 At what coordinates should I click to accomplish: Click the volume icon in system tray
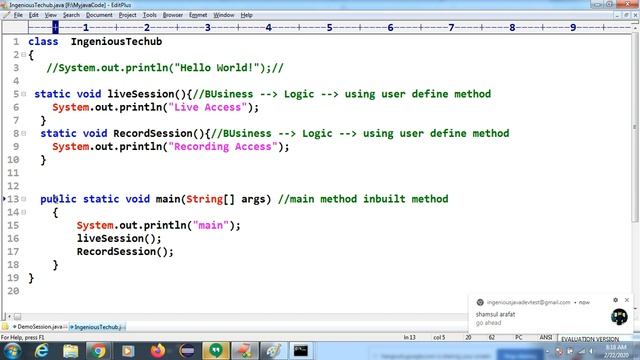(591, 351)
